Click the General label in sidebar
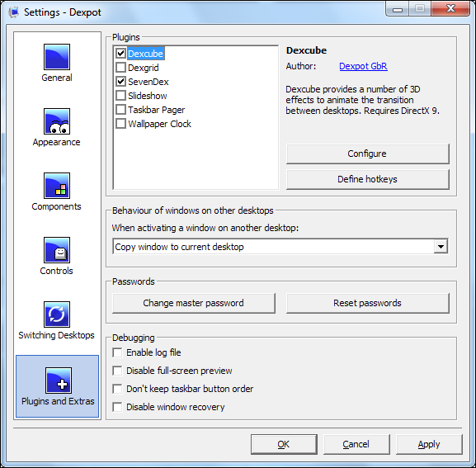476x468 pixels. [57, 78]
